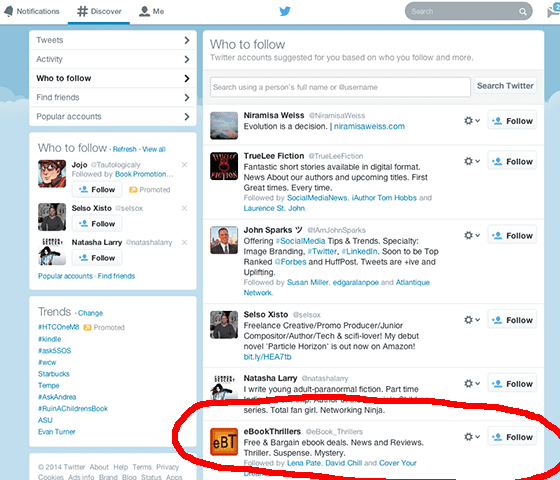Follow Selso Xisto in main list
The width and height of the screenshot is (560, 480).
tap(512, 320)
